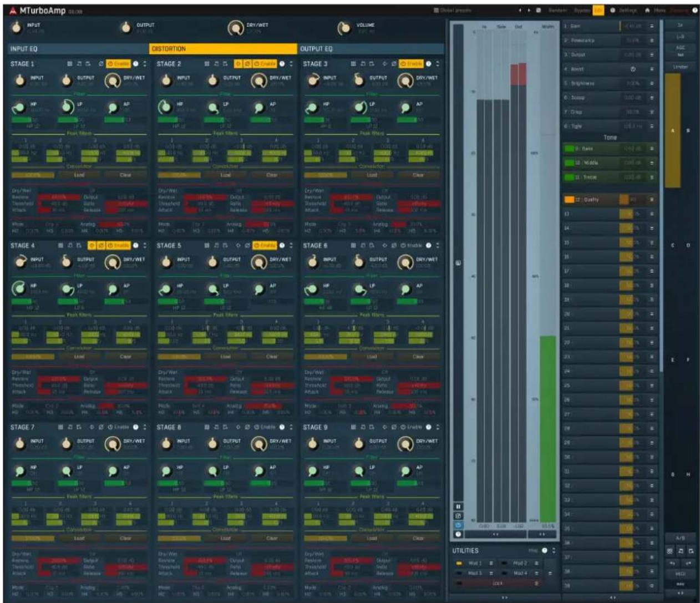Toggle Stage 1 Enable button

point(118,64)
